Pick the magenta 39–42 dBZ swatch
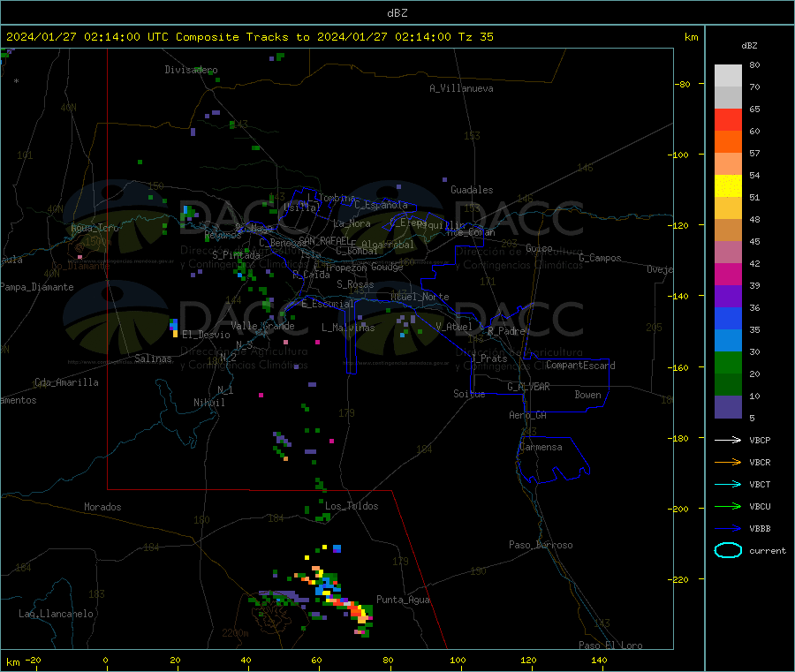Image resolution: width=795 pixels, height=672 pixels. coord(728,274)
